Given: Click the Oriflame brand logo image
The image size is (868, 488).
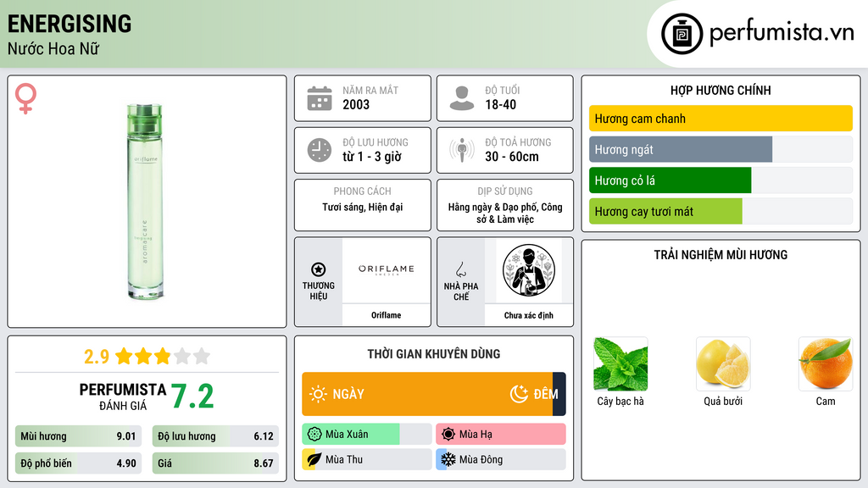Looking at the screenshot, I should coord(386,269).
